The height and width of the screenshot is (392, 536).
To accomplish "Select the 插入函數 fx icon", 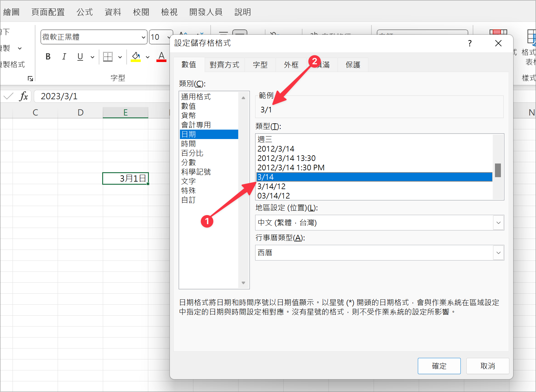I will (x=23, y=96).
